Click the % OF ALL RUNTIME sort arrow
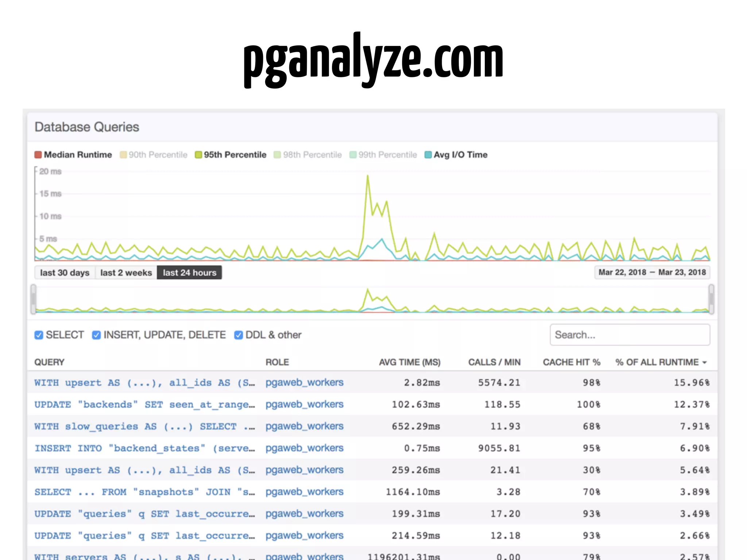Viewport: 747px width, 560px height. pyautogui.click(x=705, y=362)
